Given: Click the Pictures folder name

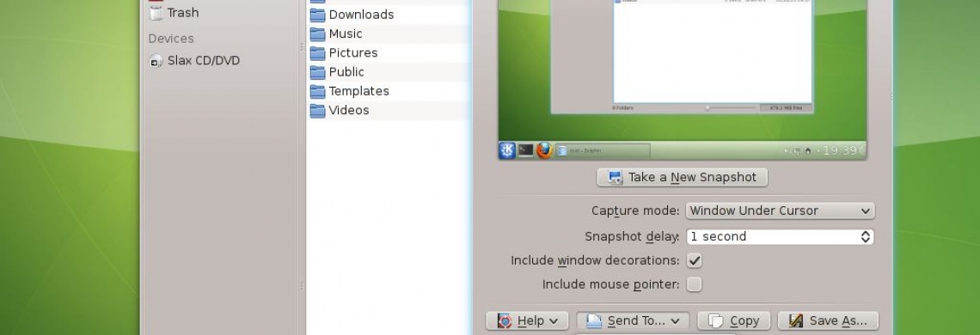Looking at the screenshot, I should pos(353,53).
